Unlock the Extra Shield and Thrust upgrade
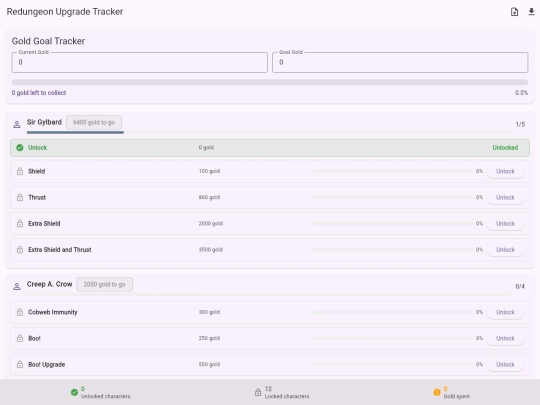Viewport: 540px width, 405px height. click(x=505, y=250)
